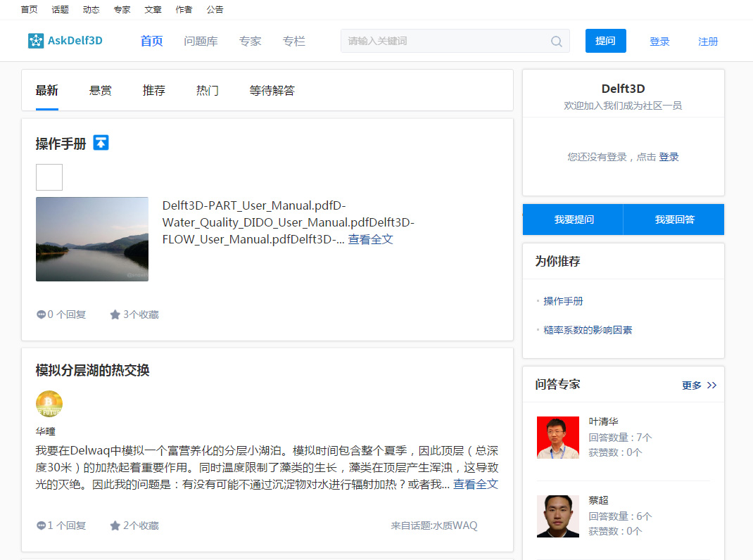Click the Delft3D heading in the welcome panel
Screen dimensions: 753x560
pos(623,89)
